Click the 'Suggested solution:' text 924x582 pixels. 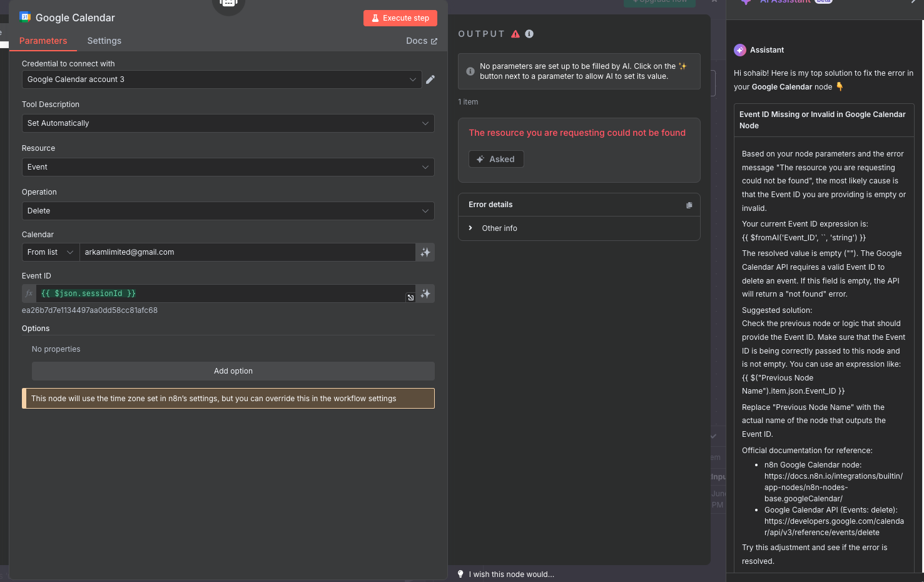coord(777,310)
